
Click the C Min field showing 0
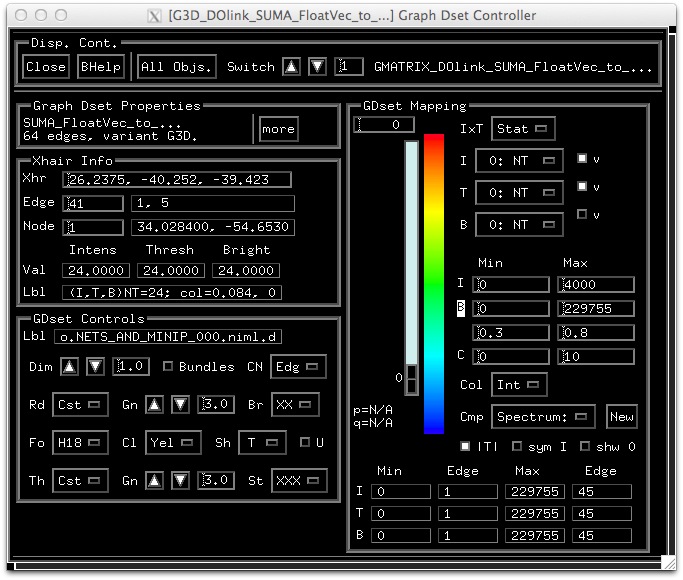click(x=511, y=357)
